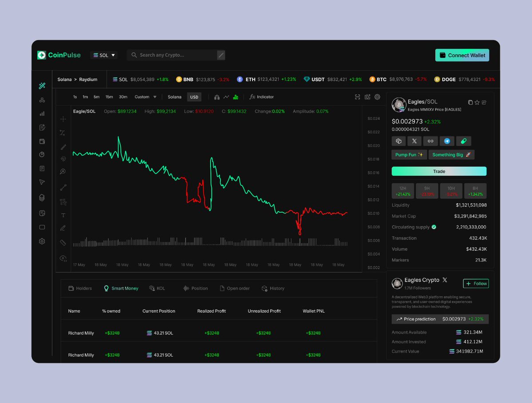The width and height of the screenshot is (532, 403).
Task: Click the Raydium breadcrumb link
Action: coord(88,79)
